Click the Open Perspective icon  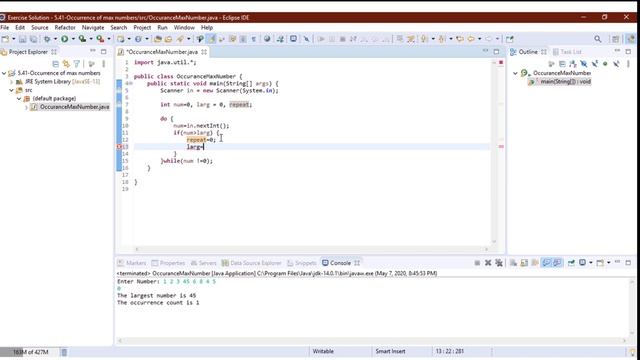pos(615,39)
